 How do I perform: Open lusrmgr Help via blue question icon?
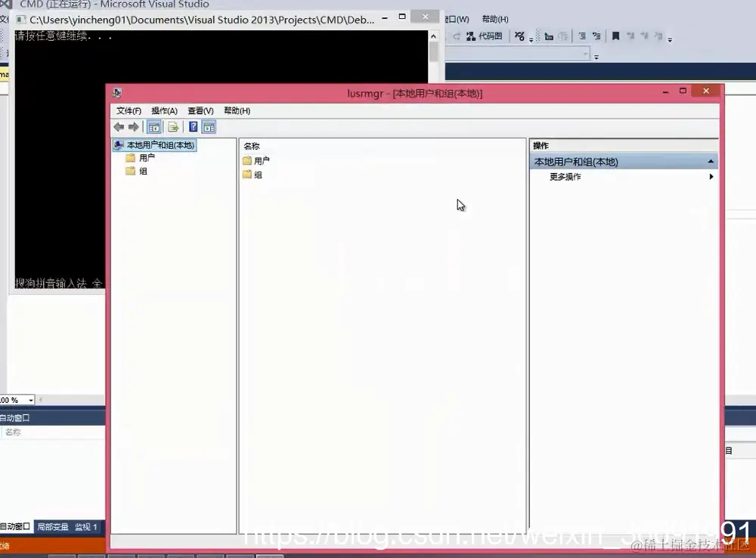[193, 127]
